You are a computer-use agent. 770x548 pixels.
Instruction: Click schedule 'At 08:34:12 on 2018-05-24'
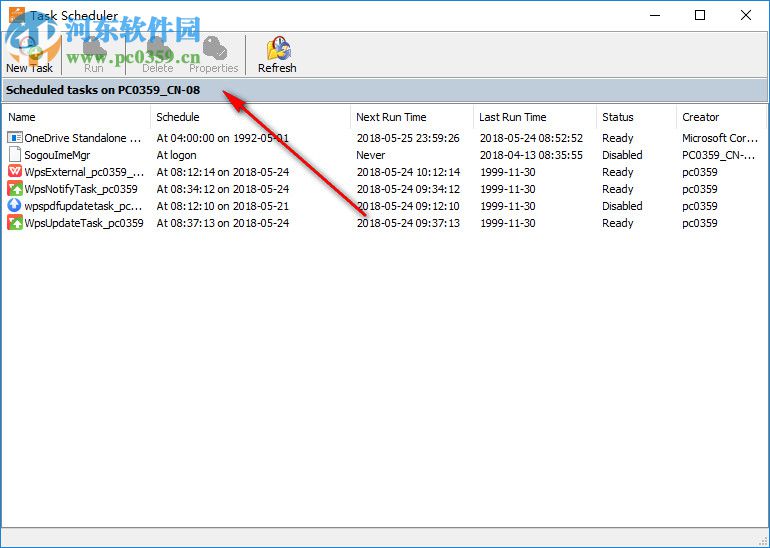(222, 189)
